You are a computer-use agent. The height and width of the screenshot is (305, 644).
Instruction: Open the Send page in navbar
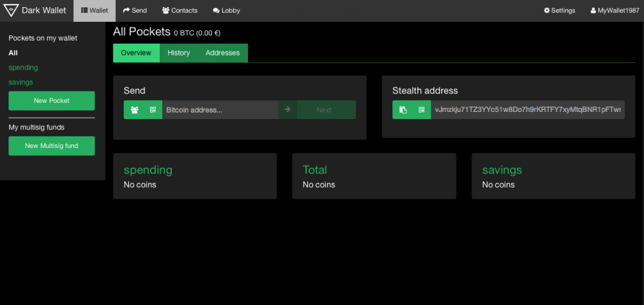point(135,11)
